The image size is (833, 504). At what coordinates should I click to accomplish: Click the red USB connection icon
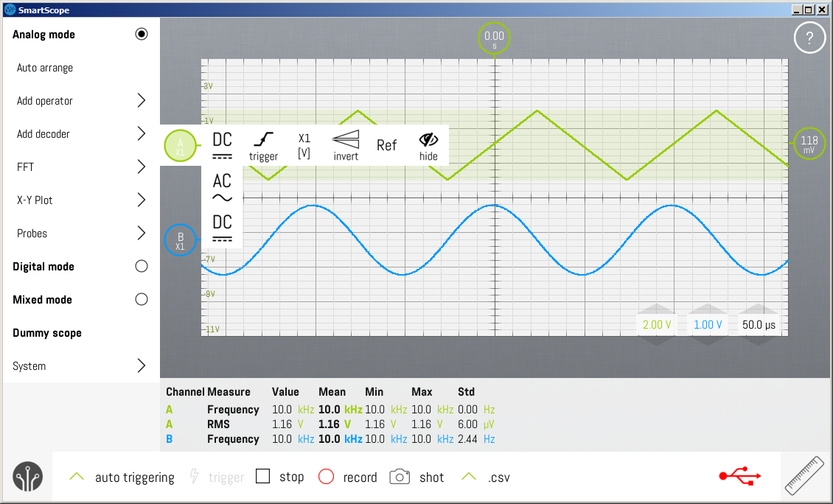pos(740,476)
